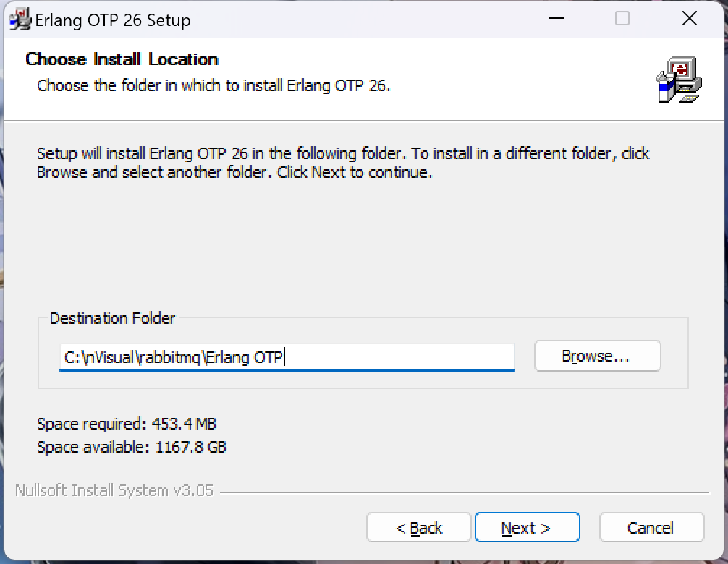
Task: Click the 'Choose the folder in which' subtitle
Action: click(x=213, y=85)
